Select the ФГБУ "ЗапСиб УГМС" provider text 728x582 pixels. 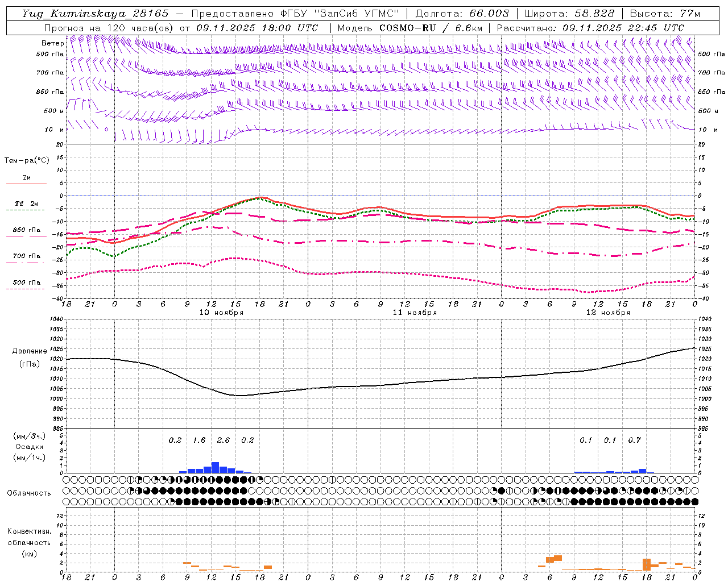tap(340, 14)
